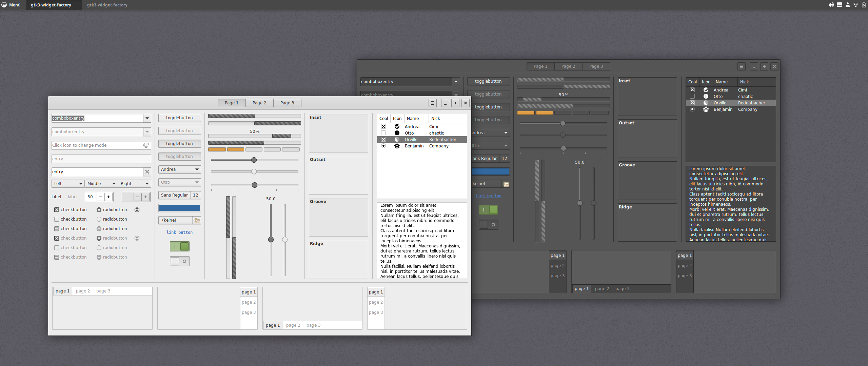Open the Right dropdown
The image size is (868, 366).
tap(135, 184)
